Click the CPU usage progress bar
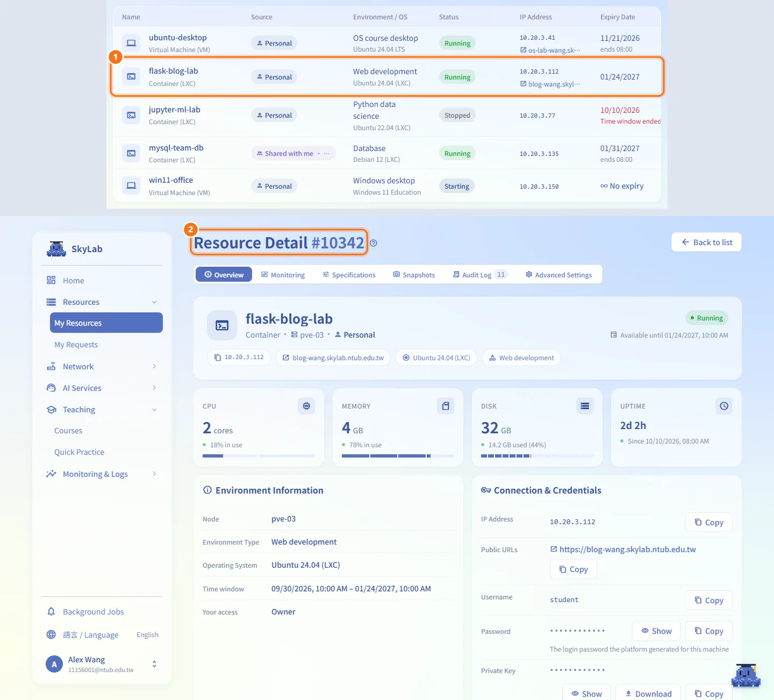 pyautogui.click(x=259, y=456)
